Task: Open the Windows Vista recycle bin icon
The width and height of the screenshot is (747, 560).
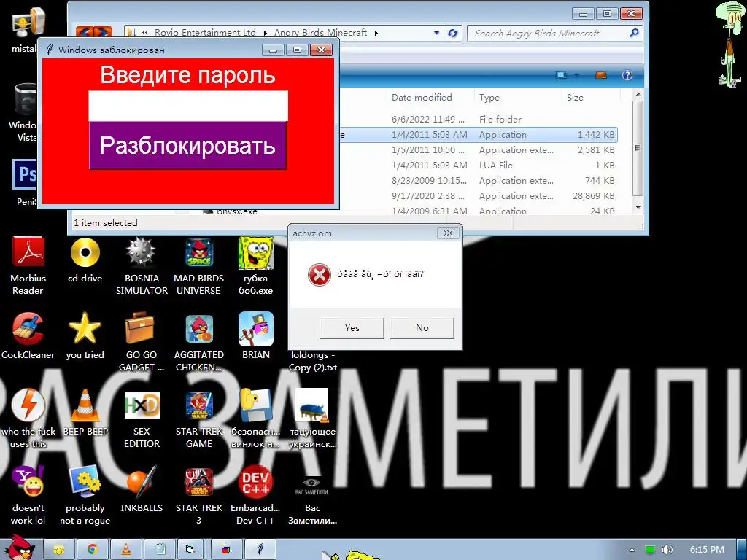Action: 24,112
